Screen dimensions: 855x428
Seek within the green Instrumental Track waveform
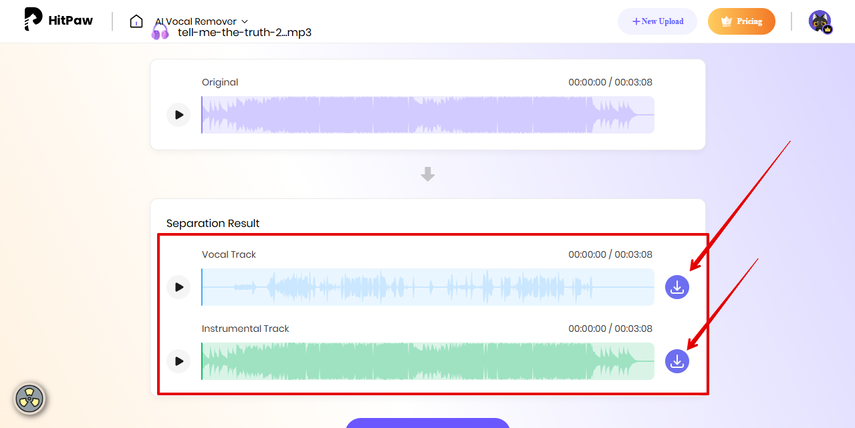pyautogui.click(x=427, y=361)
